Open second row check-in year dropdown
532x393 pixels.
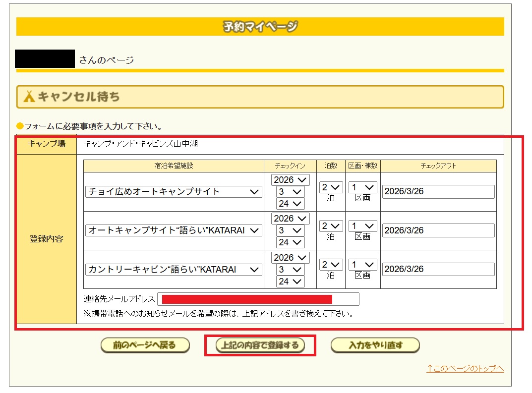[290, 219]
